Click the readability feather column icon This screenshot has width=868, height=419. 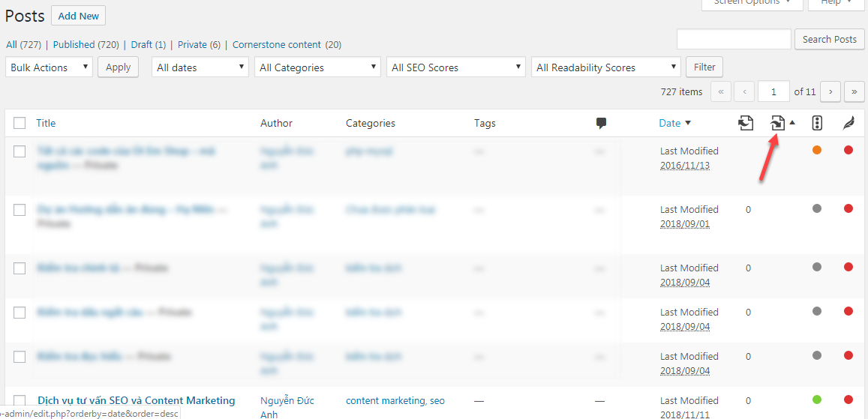pyautogui.click(x=848, y=124)
